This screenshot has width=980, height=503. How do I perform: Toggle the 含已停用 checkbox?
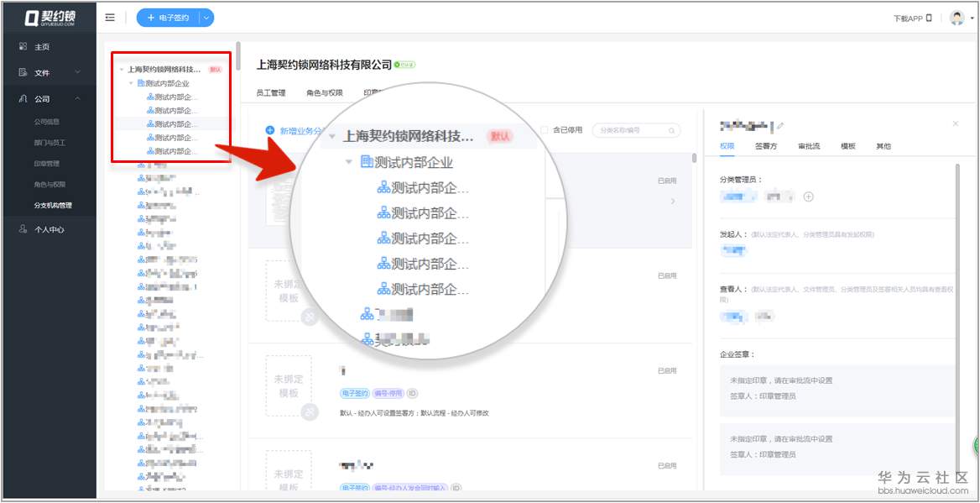544,130
